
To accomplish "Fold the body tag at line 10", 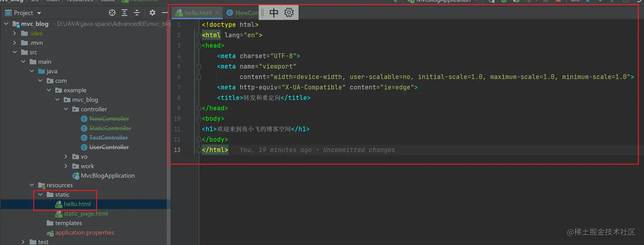I will [x=199, y=119].
